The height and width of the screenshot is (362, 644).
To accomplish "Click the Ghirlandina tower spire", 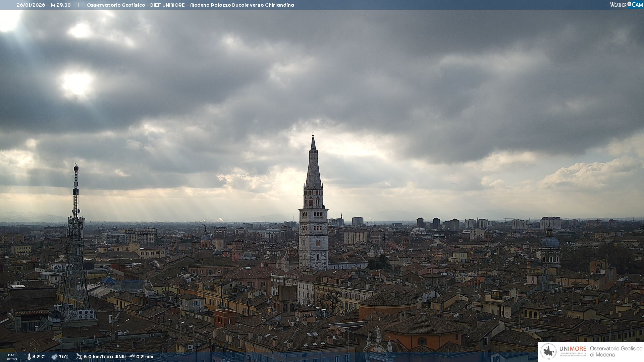I will click(313, 168).
